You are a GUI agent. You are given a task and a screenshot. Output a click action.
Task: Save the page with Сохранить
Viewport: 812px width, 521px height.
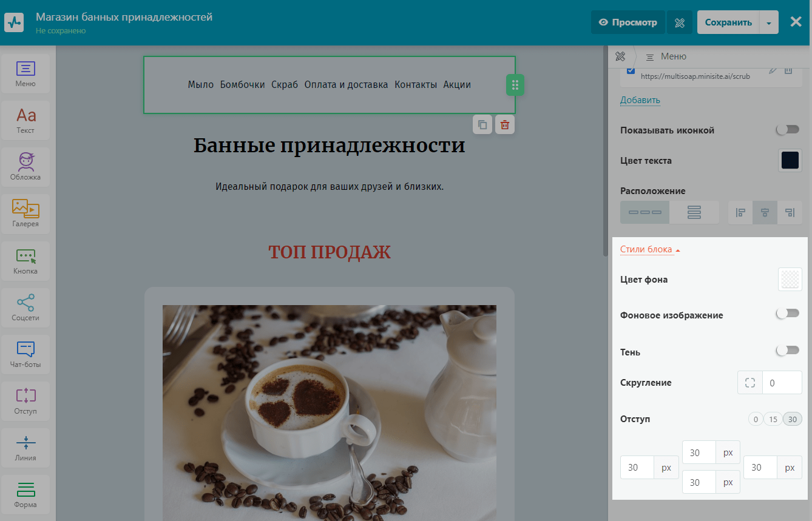[728, 22]
